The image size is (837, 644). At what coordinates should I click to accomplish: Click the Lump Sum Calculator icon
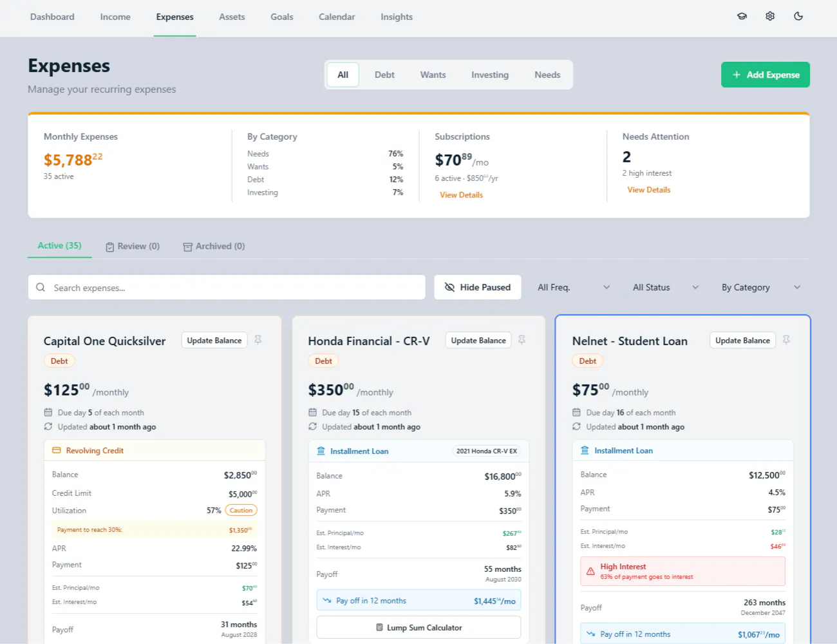379,628
